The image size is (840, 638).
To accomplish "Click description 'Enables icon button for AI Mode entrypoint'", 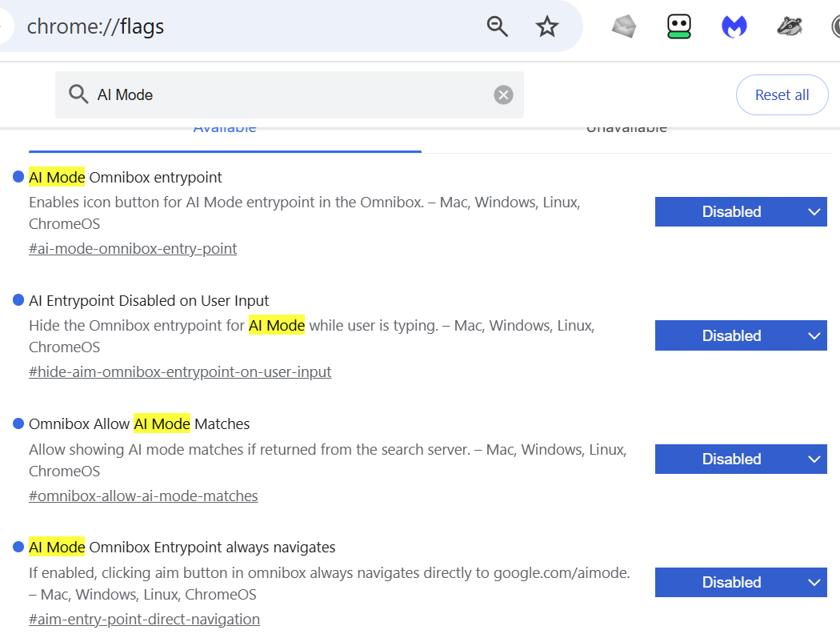I will [x=305, y=213].
